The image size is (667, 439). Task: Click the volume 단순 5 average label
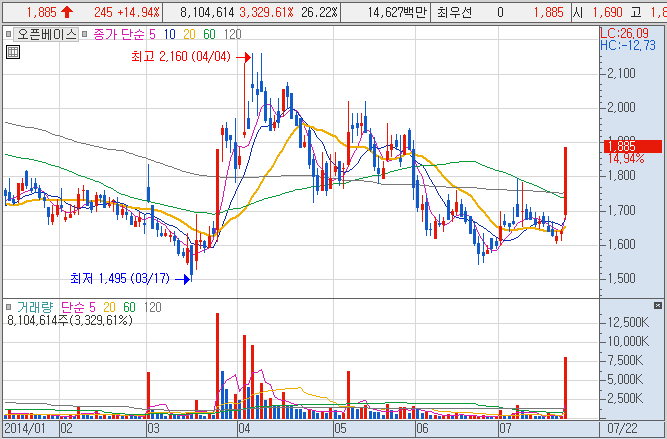78,307
